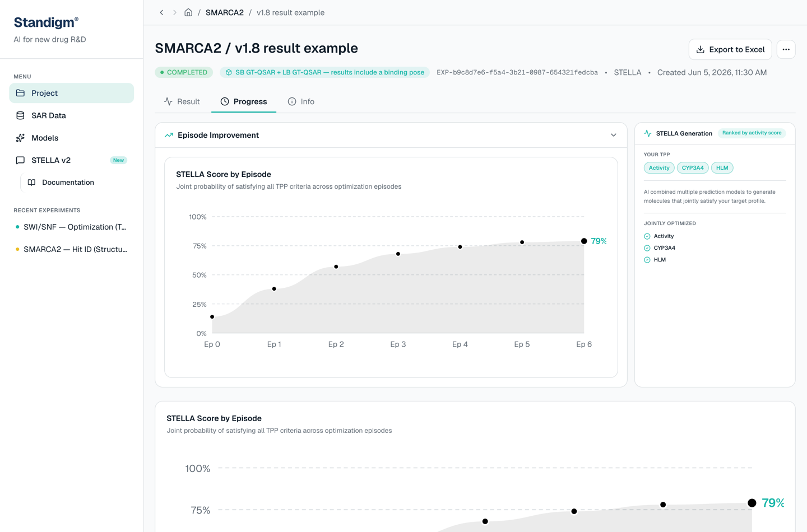Open the Info tab
807x532 pixels.
pos(301,101)
